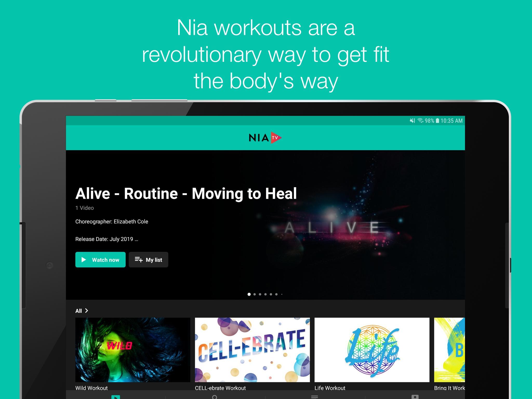Screen dimensions: 532x399
Task: Switch to the Home play tab
Action: point(116,397)
